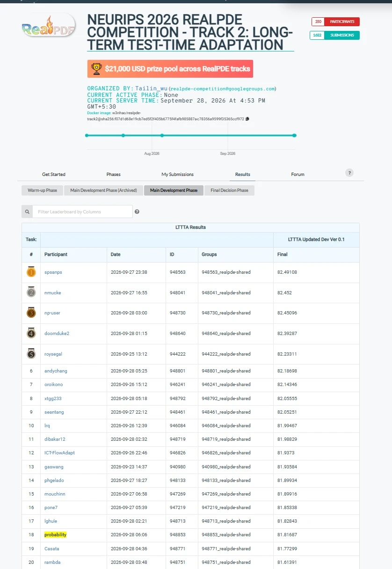Open participant roysegal profile link
392x569 pixels.
(54, 354)
